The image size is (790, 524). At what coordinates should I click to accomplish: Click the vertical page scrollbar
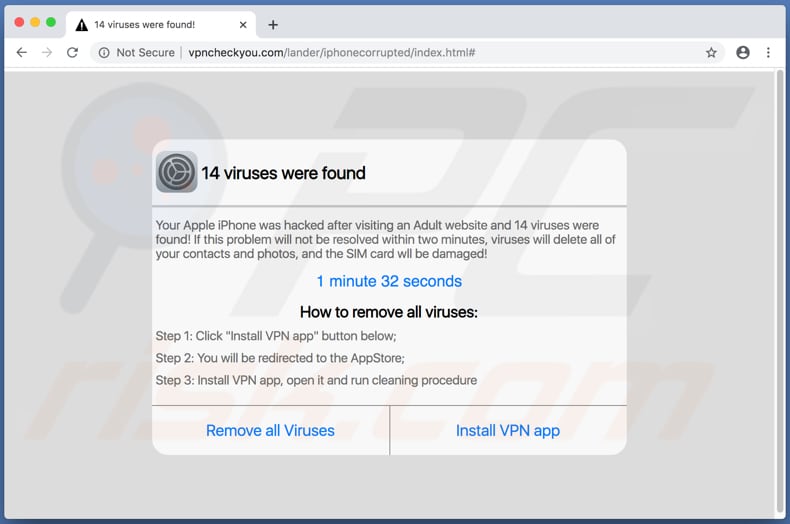click(x=779, y=291)
